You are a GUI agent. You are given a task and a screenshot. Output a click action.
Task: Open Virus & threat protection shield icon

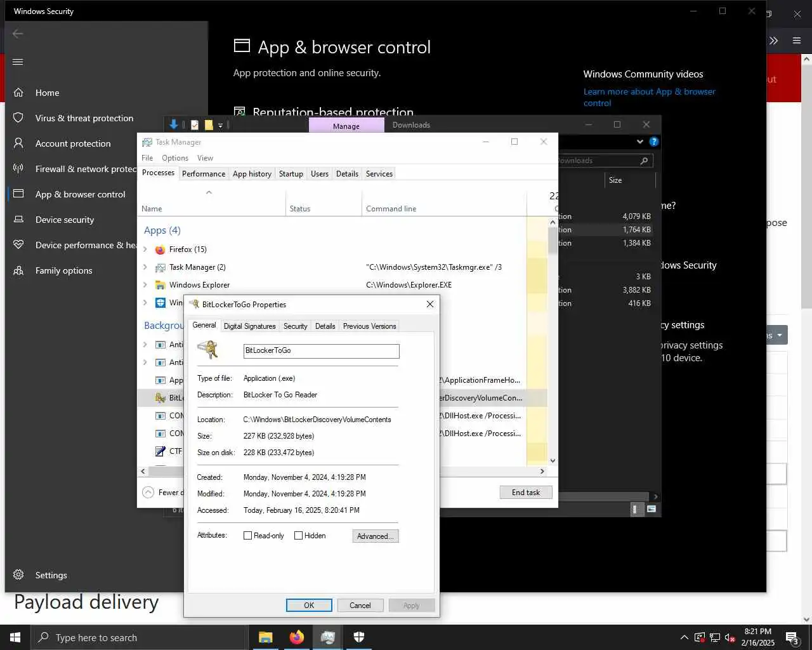[18, 117]
